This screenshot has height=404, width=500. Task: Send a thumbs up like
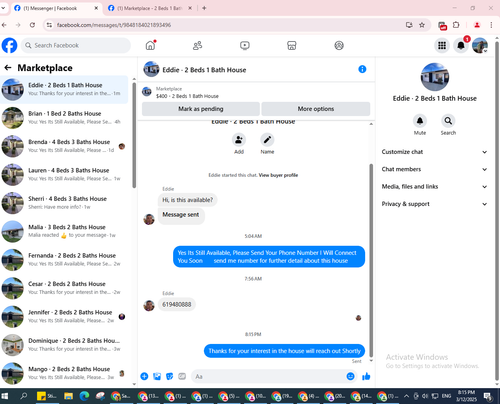point(366,376)
